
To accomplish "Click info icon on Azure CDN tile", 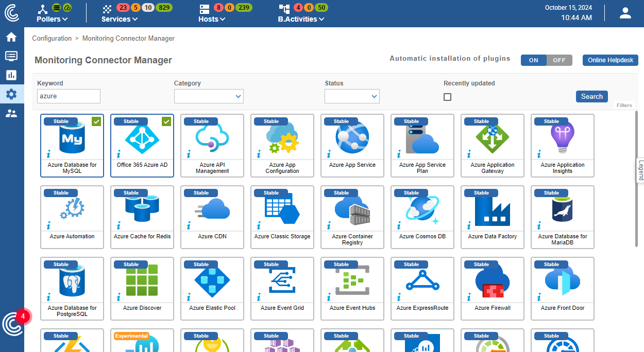I will [x=189, y=225].
